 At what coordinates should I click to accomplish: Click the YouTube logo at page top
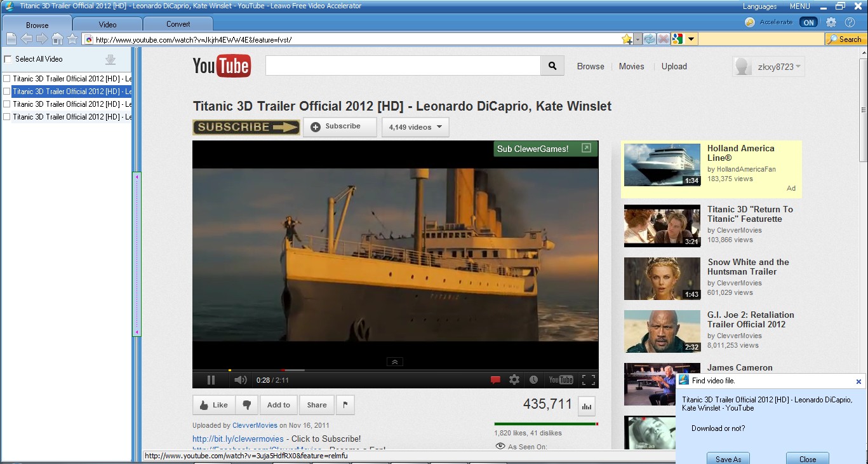pyautogui.click(x=222, y=65)
